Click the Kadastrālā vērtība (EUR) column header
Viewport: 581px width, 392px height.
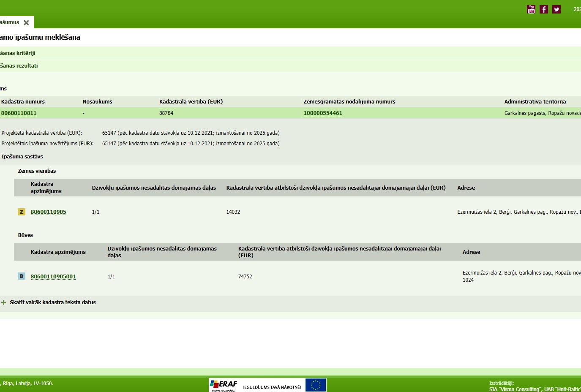click(x=191, y=102)
